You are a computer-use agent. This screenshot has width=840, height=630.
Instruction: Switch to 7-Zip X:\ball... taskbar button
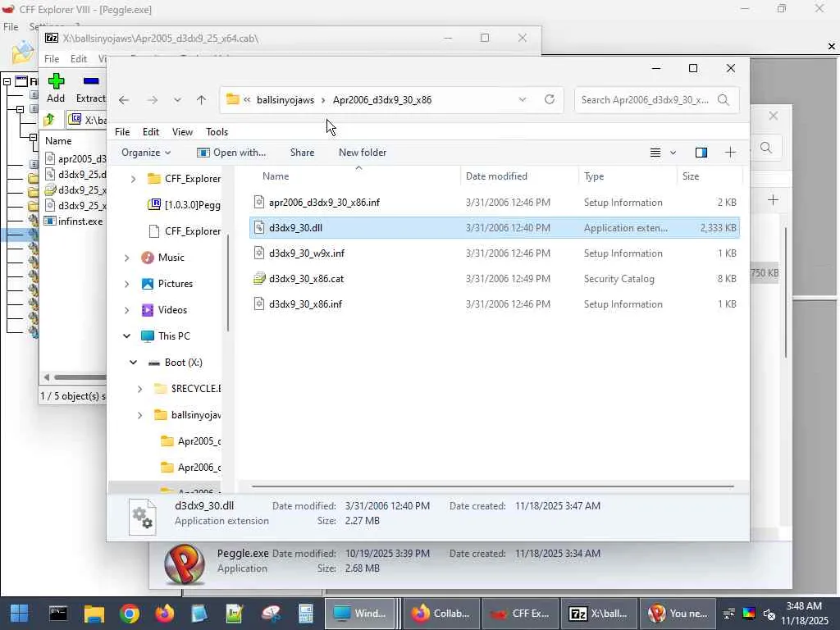tap(599, 614)
